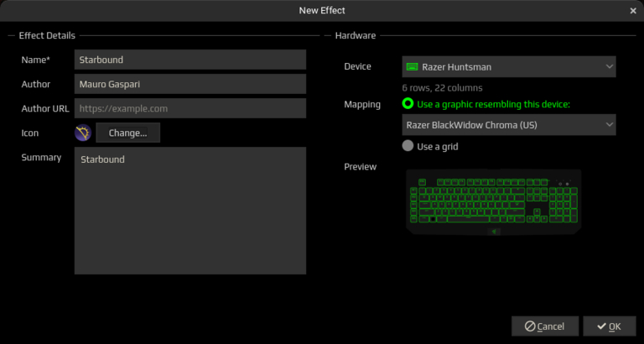Click the 'Name*' label
The image size is (644, 344).
point(36,60)
